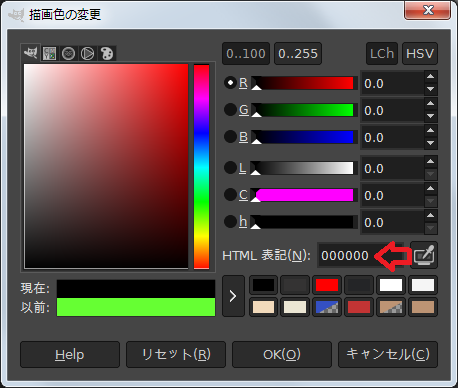Pick a color in the red gradient square
This screenshot has height=388, width=458.
point(106,166)
